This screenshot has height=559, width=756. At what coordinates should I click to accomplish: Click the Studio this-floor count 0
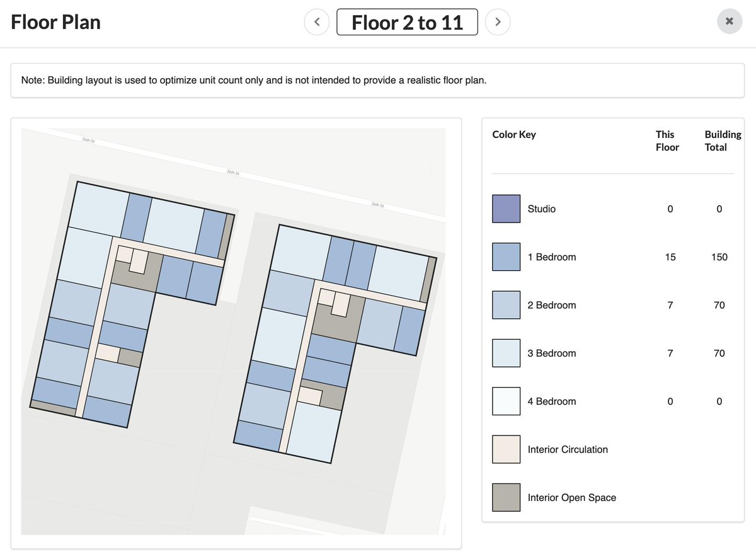pyautogui.click(x=670, y=209)
